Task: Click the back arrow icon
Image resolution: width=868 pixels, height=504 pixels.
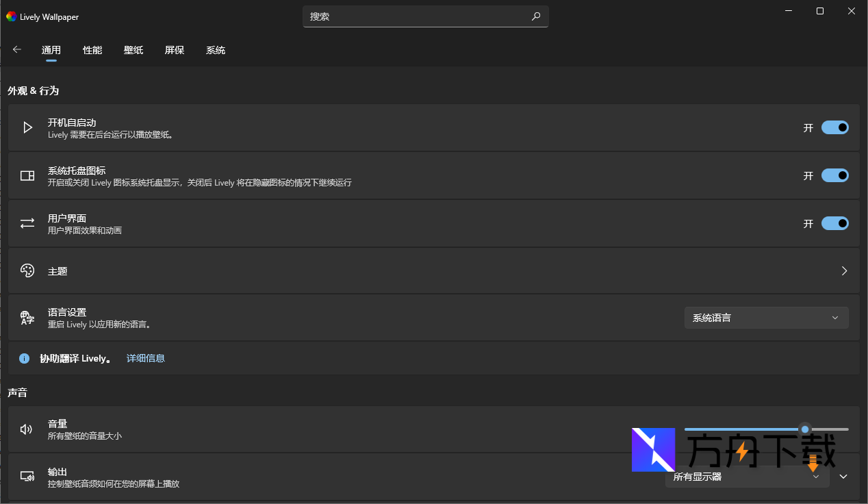Action: (x=17, y=49)
